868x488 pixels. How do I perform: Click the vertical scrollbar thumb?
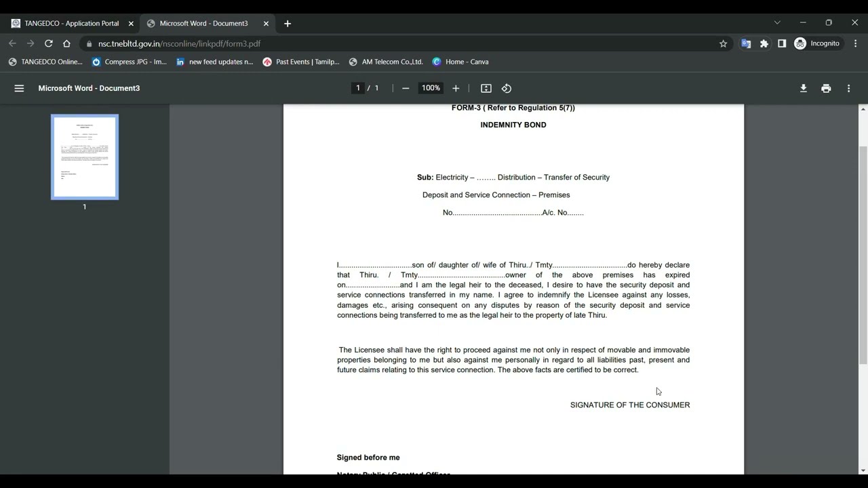(x=863, y=256)
